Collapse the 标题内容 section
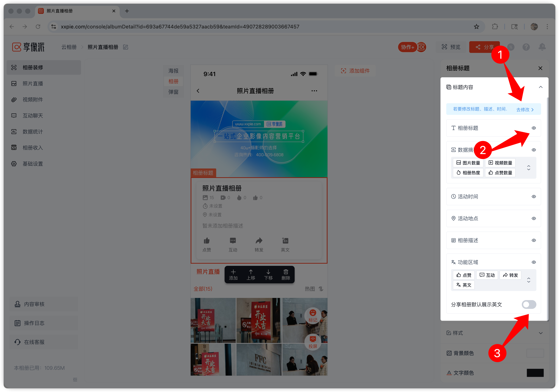 click(541, 87)
